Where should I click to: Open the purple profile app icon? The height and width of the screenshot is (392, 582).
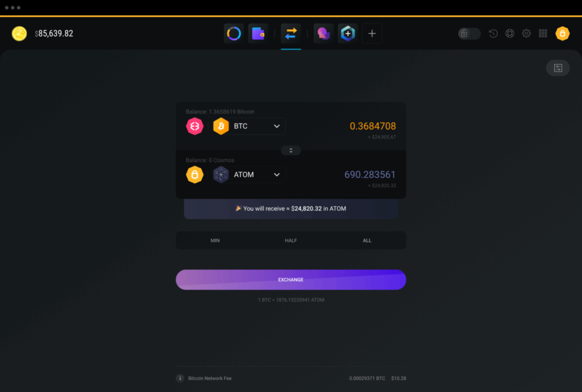(323, 34)
